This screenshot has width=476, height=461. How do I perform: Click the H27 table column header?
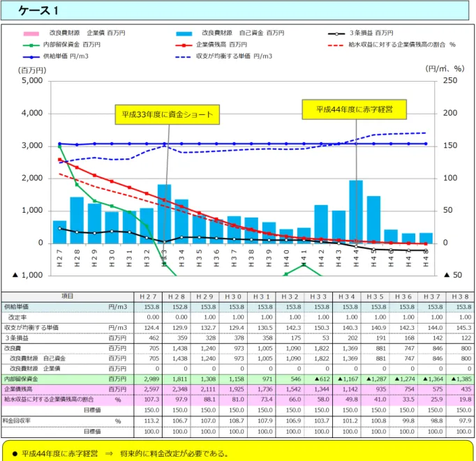tap(148, 296)
